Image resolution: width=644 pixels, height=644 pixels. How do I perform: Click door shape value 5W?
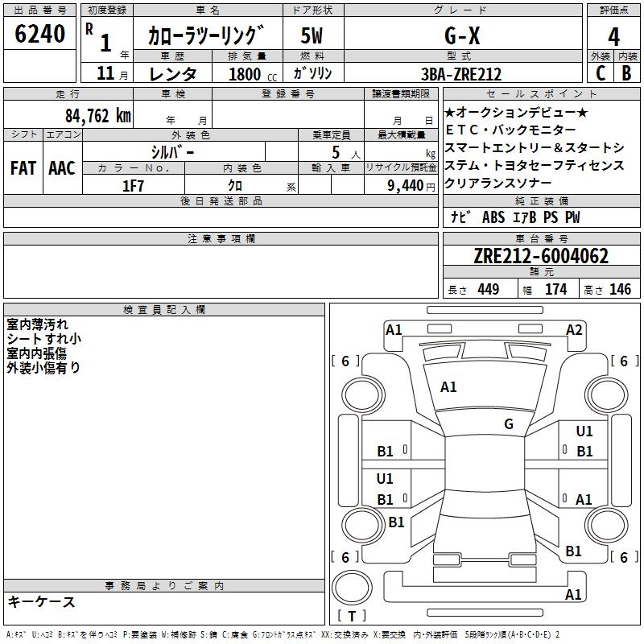point(312,35)
